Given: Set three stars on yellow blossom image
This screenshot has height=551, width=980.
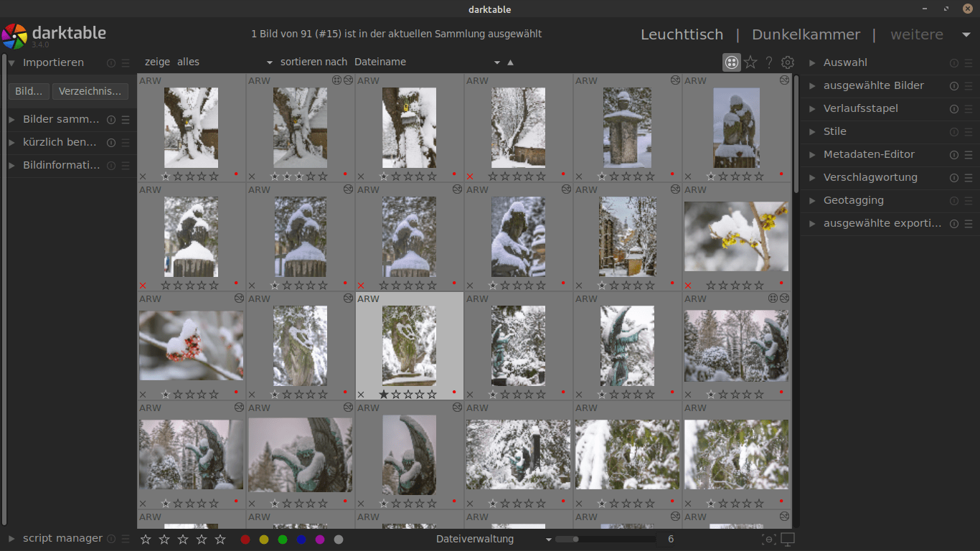Looking at the screenshot, I should pos(735,285).
